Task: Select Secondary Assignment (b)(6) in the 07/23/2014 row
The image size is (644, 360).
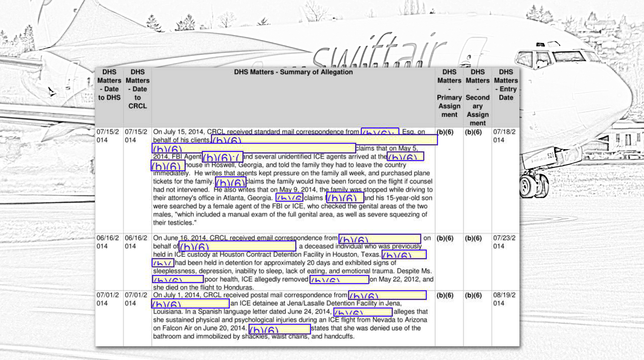Action: 473,238
